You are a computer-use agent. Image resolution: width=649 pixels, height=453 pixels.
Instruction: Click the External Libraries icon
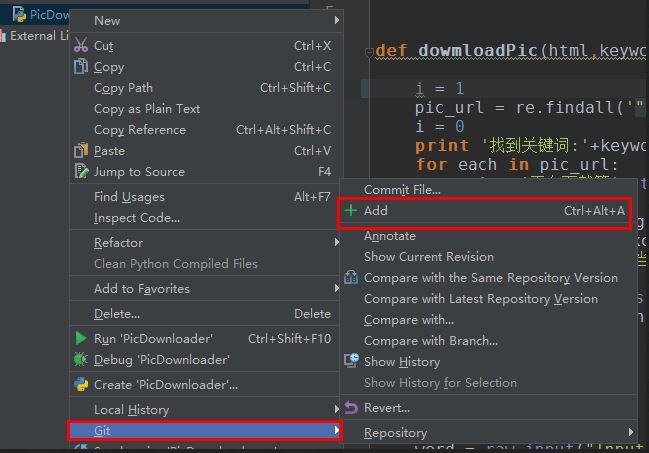(x=3, y=36)
